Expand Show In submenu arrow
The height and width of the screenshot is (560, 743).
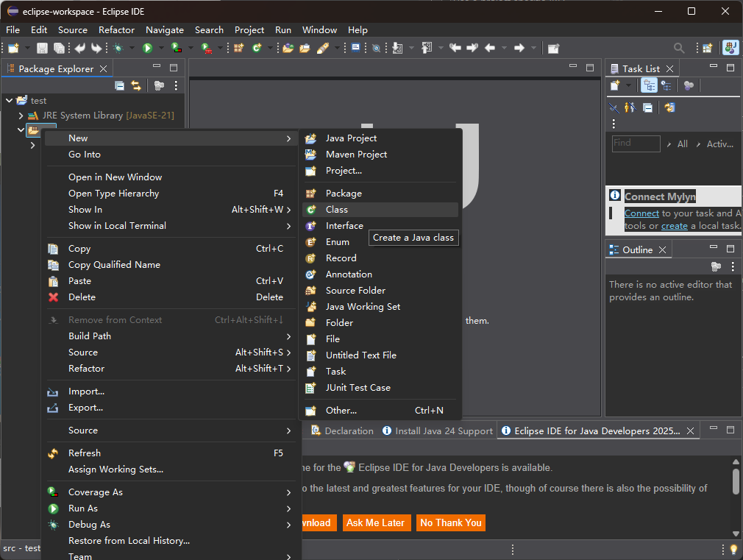288,210
